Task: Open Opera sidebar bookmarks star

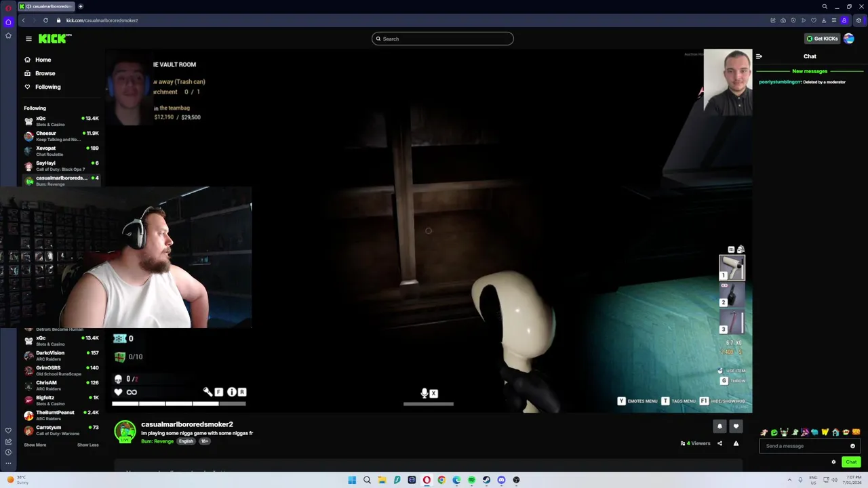Action: pyautogui.click(x=8, y=35)
